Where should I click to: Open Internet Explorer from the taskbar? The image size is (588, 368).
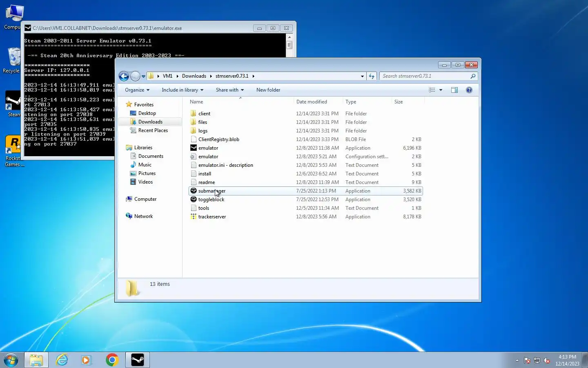pos(62,360)
